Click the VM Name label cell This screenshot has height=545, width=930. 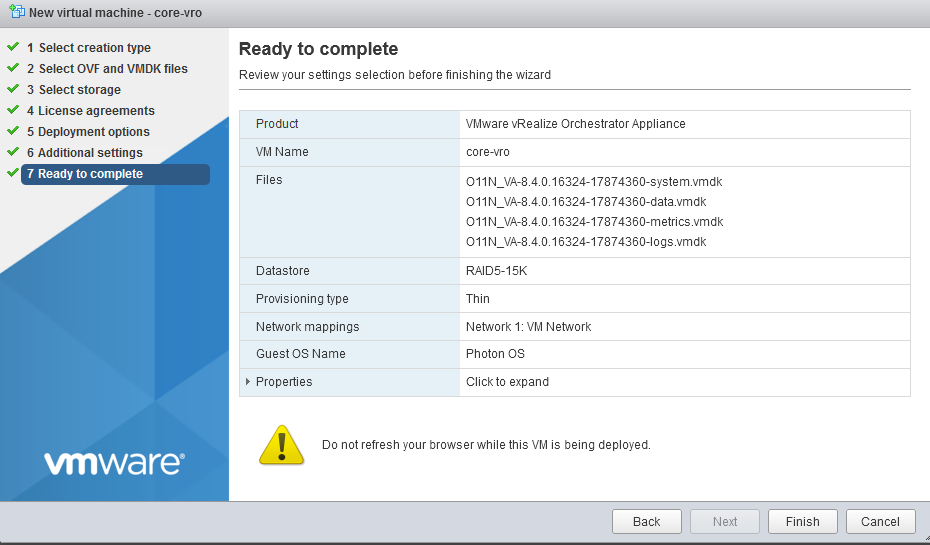tap(350, 152)
